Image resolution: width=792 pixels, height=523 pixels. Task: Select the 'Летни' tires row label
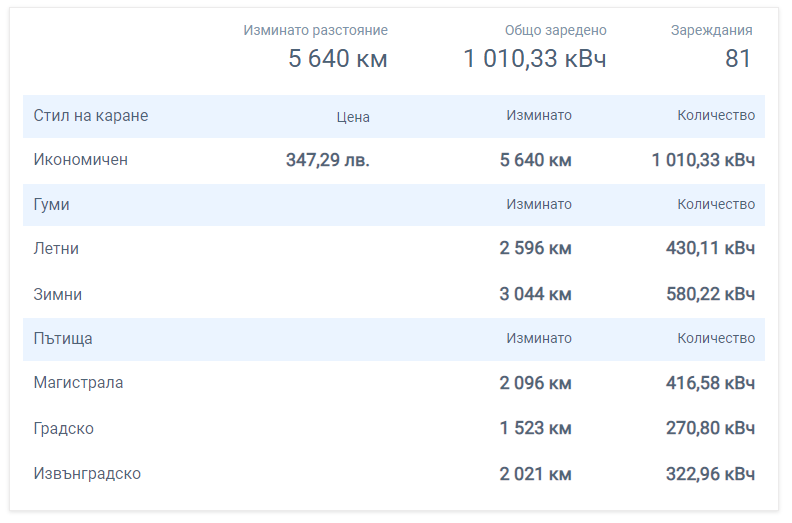click(x=56, y=248)
